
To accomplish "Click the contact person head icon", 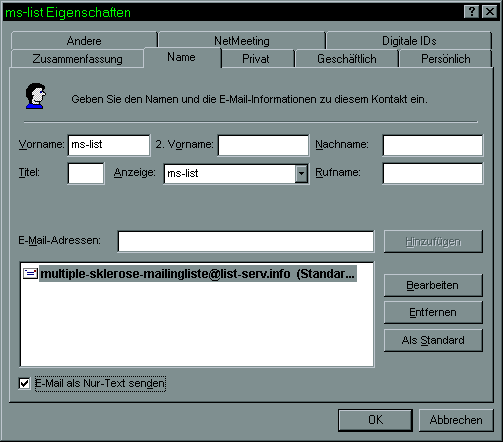I will pyautogui.click(x=36, y=96).
